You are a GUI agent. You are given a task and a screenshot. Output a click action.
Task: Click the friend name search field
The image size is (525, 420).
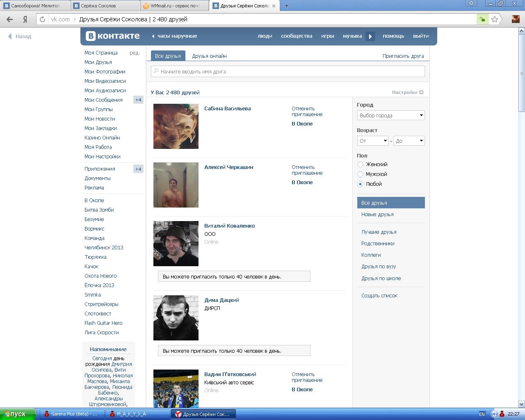point(288,71)
